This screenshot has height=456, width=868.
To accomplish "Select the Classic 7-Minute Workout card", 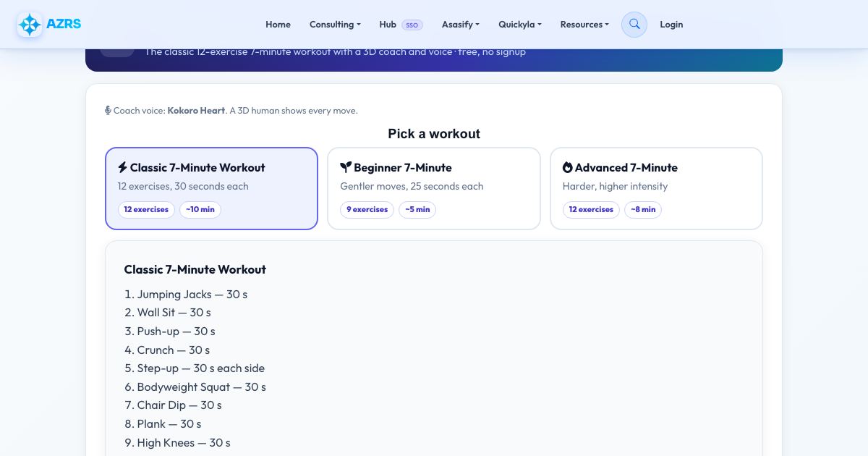I will [x=211, y=189].
